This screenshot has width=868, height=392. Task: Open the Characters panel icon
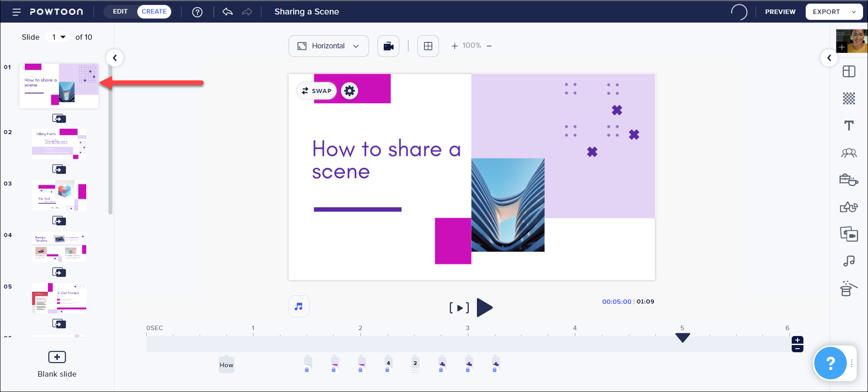(x=849, y=153)
